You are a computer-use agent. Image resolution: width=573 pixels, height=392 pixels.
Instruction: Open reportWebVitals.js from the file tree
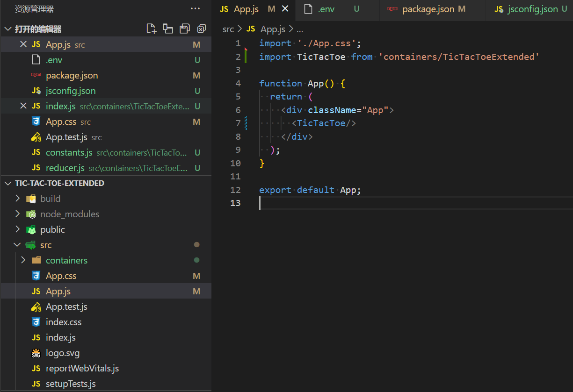(x=82, y=368)
